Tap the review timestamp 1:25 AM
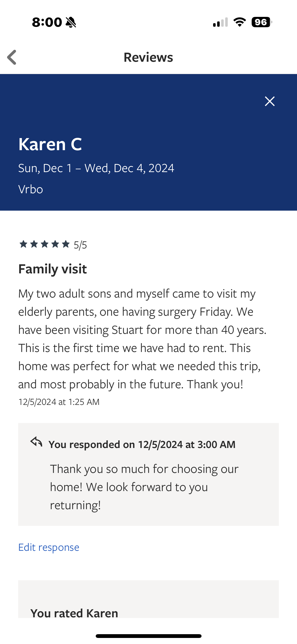297x644 pixels. pos(59,402)
